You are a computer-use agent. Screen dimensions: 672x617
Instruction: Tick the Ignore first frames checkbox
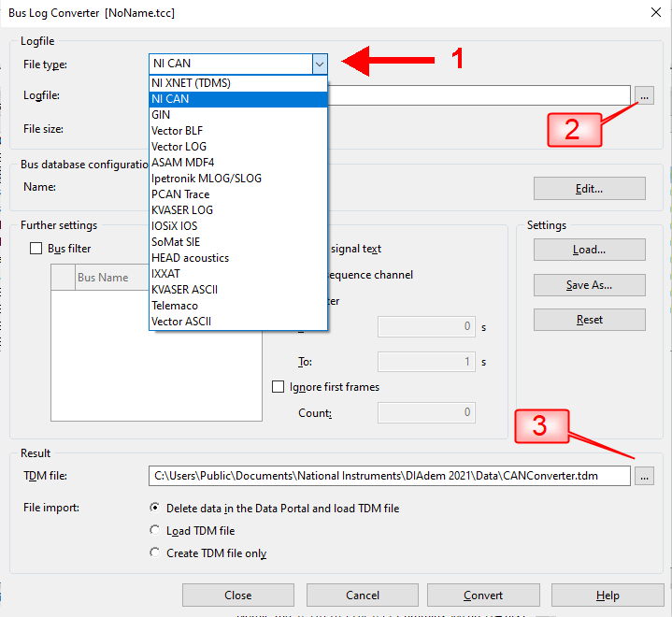coord(278,387)
